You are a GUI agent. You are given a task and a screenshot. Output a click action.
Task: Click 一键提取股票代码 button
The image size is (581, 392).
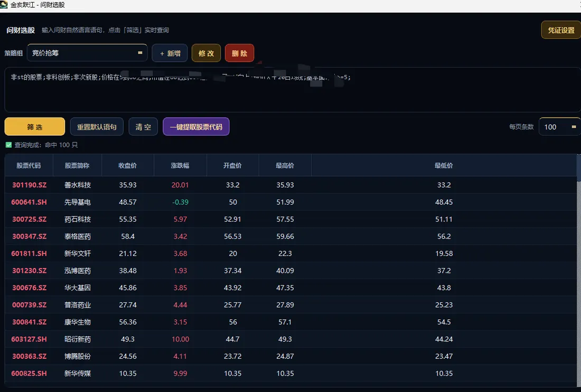(x=196, y=127)
